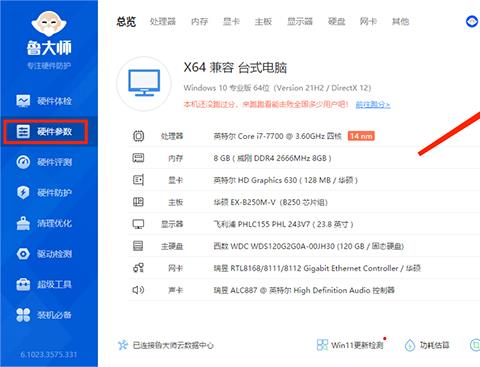Click the Win11 update check icon
The width and height of the screenshot is (480, 367).
pyautogui.click(x=322, y=345)
